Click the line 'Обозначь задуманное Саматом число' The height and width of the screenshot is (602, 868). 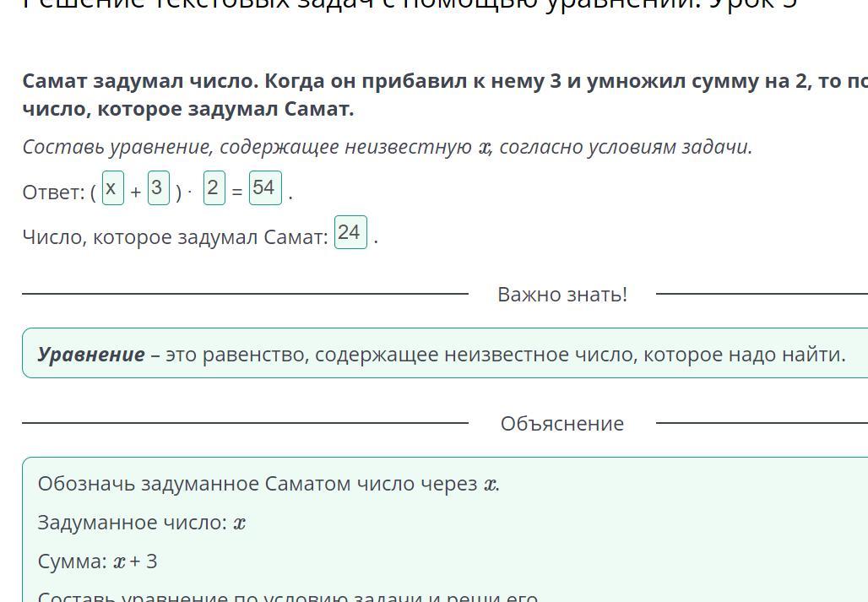click(269, 484)
